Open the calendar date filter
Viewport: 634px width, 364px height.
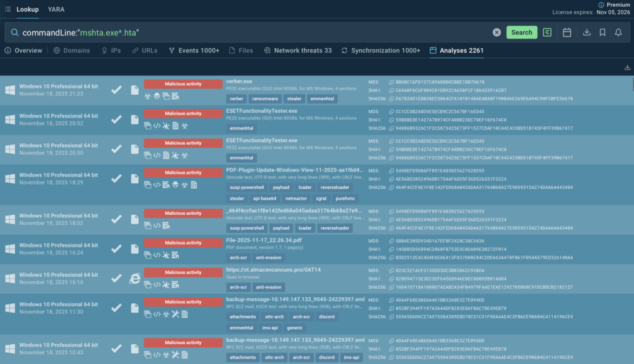(x=567, y=32)
